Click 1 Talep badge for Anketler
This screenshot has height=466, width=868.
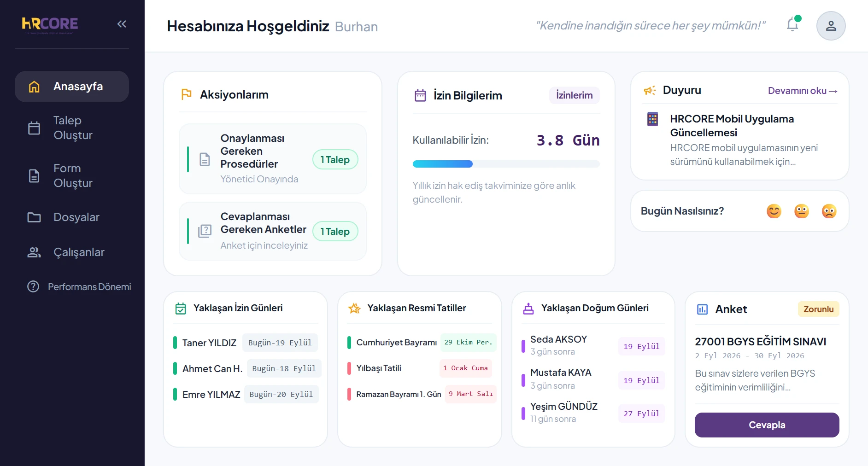(335, 231)
